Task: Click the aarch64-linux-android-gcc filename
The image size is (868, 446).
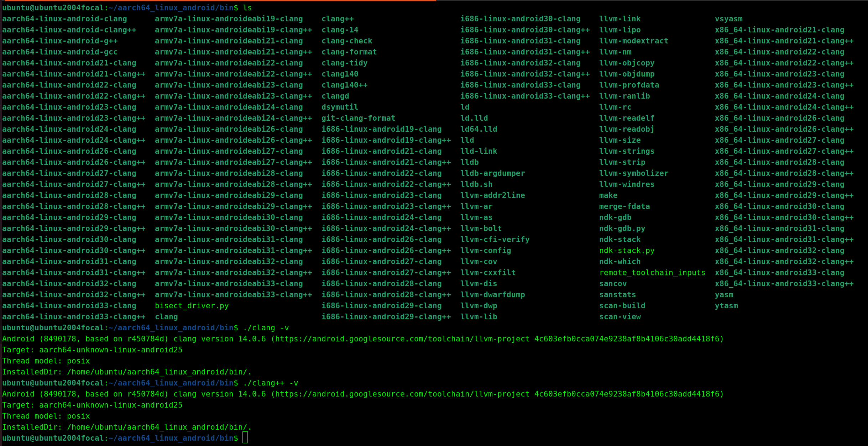Action: tap(60, 52)
